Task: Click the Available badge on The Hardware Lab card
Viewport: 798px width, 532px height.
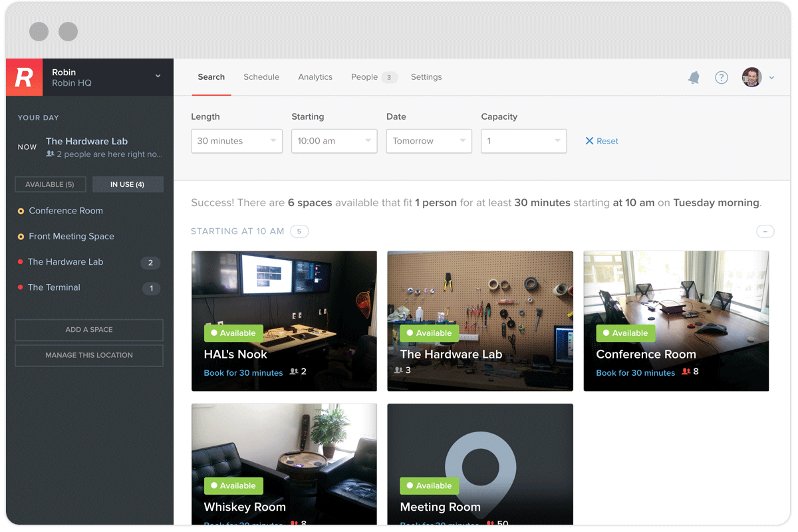Action: (430, 333)
